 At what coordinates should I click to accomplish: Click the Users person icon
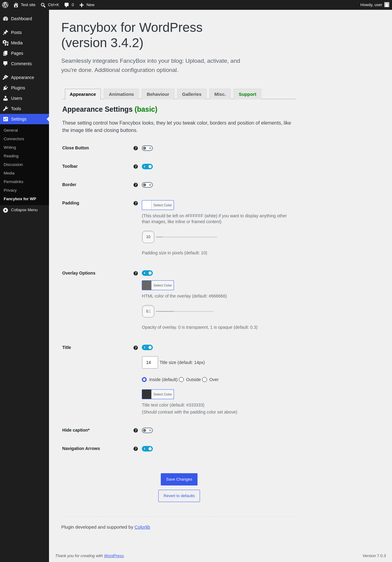(6, 98)
